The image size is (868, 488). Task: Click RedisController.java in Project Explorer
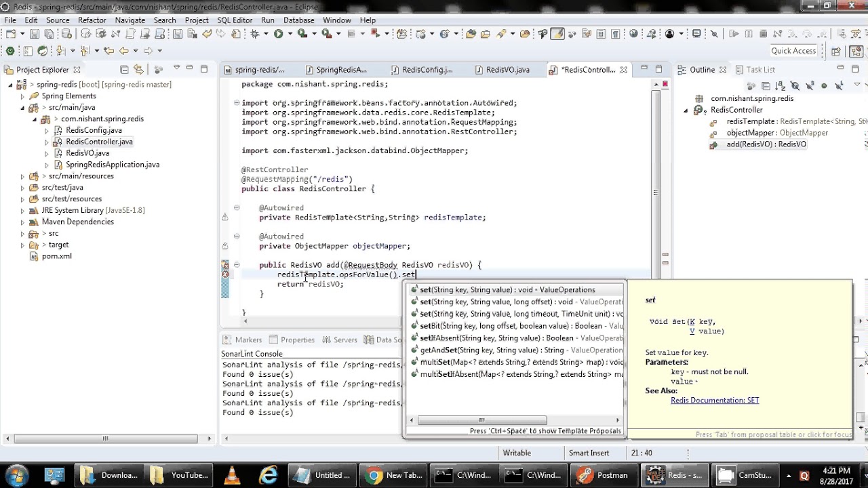click(99, 142)
